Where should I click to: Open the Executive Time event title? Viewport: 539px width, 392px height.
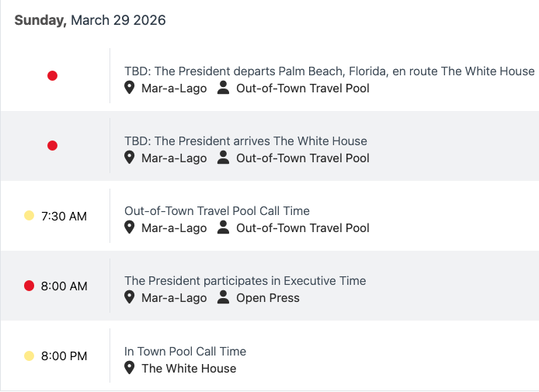[x=245, y=281]
